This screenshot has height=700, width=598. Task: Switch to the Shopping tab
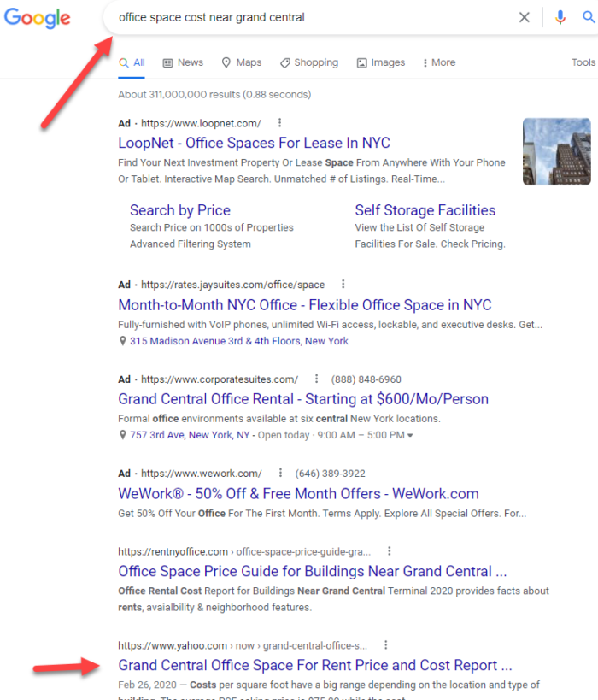click(309, 62)
